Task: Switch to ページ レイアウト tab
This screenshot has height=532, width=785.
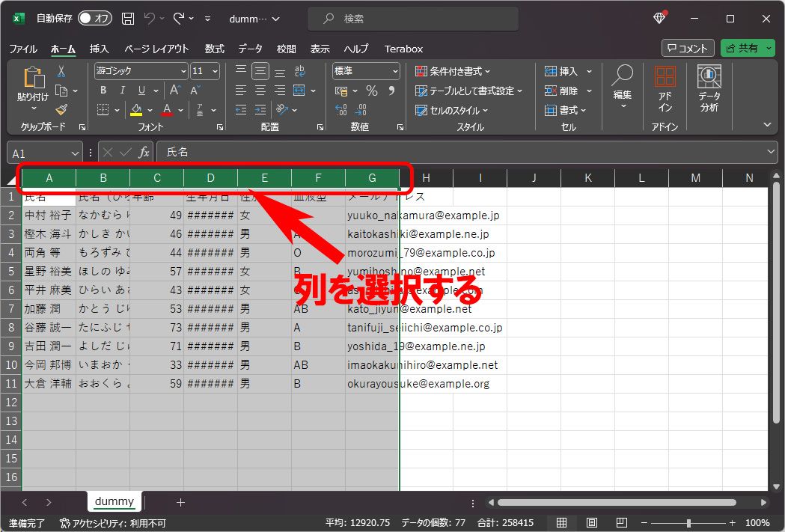Action: pos(156,49)
